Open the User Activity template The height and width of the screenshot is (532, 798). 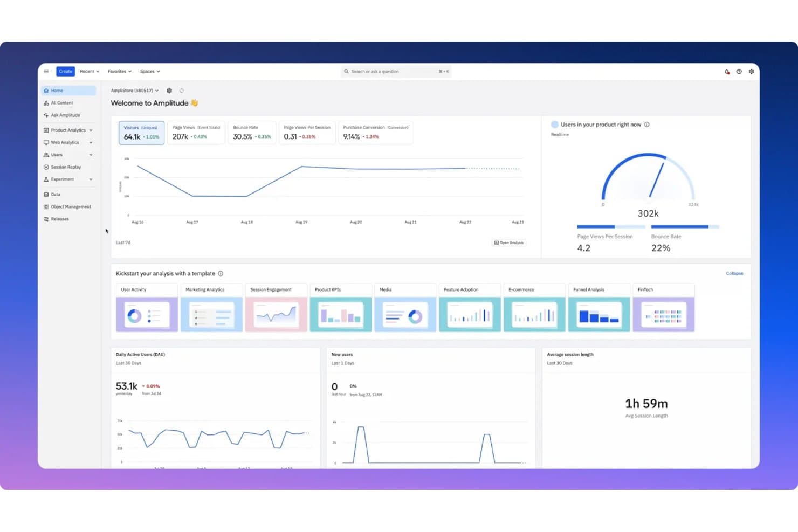147,308
